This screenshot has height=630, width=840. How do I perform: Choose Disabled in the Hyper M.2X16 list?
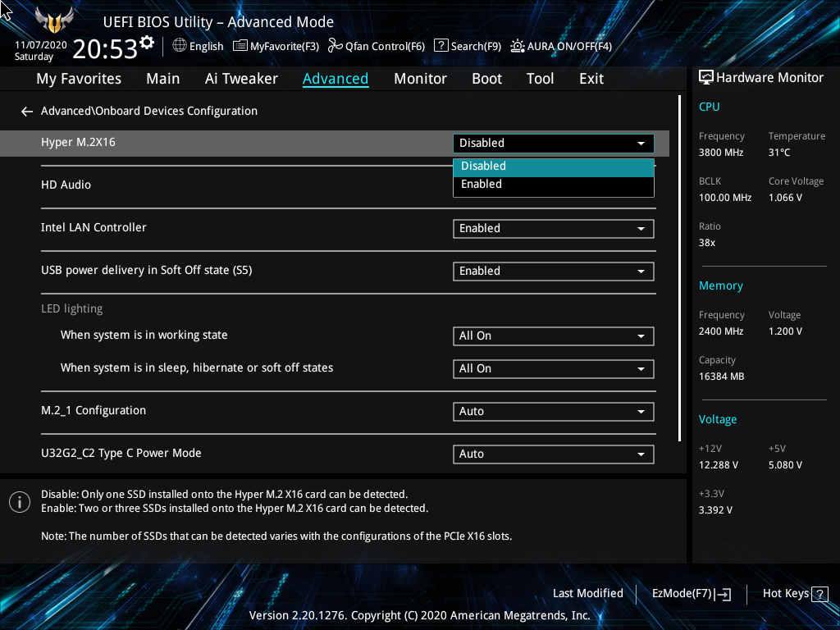pyautogui.click(x=554, y=167)
